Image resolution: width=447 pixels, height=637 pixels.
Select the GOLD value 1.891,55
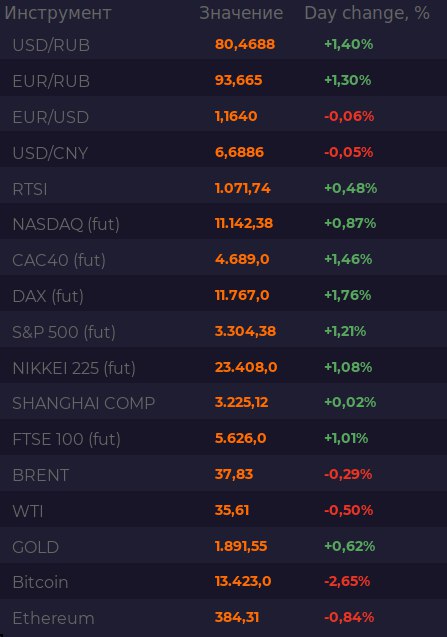coord(241,546)
